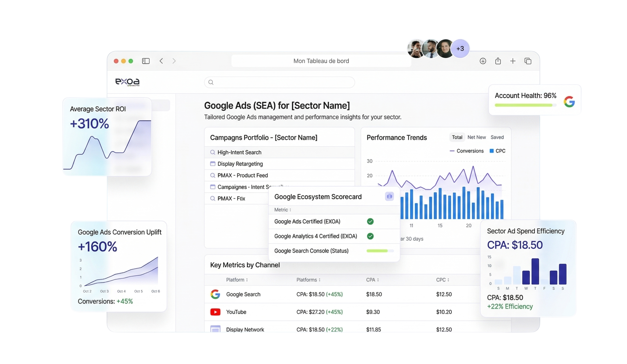This screenshot has width=627, height=364.
Task: Click Google Analytics 4 Certified (EXOA) text
Action: [315, 236]
